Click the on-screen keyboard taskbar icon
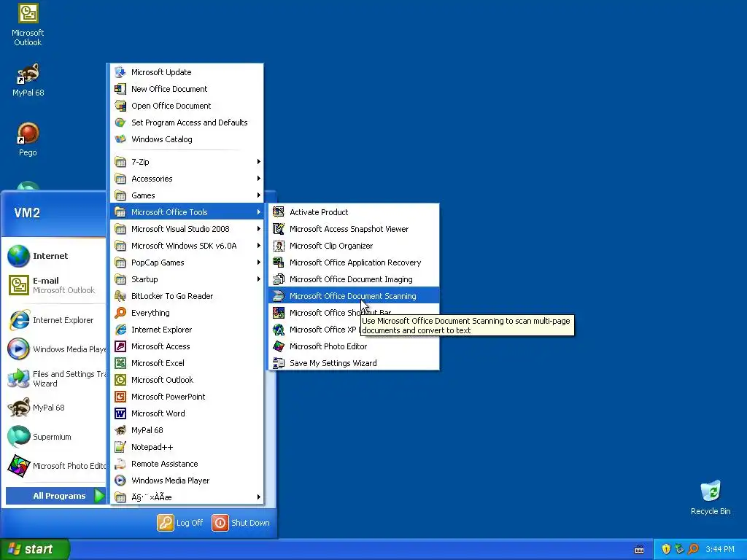This screenshot has height=560, width=747. (639, 550)
